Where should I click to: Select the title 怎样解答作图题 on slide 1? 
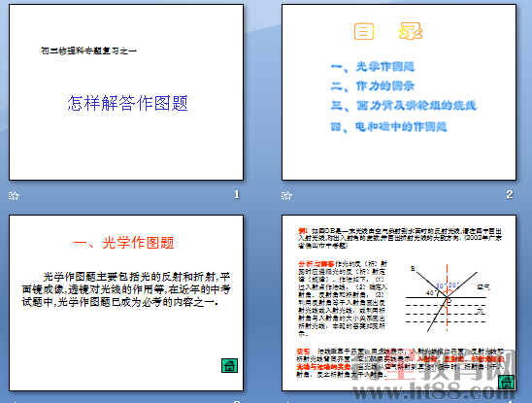127,103
